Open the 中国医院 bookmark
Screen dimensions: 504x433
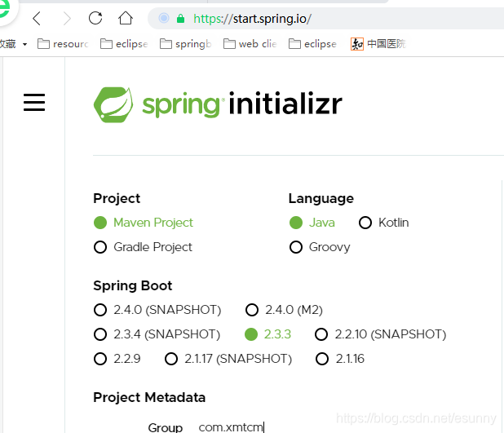(x=378, y=44)
